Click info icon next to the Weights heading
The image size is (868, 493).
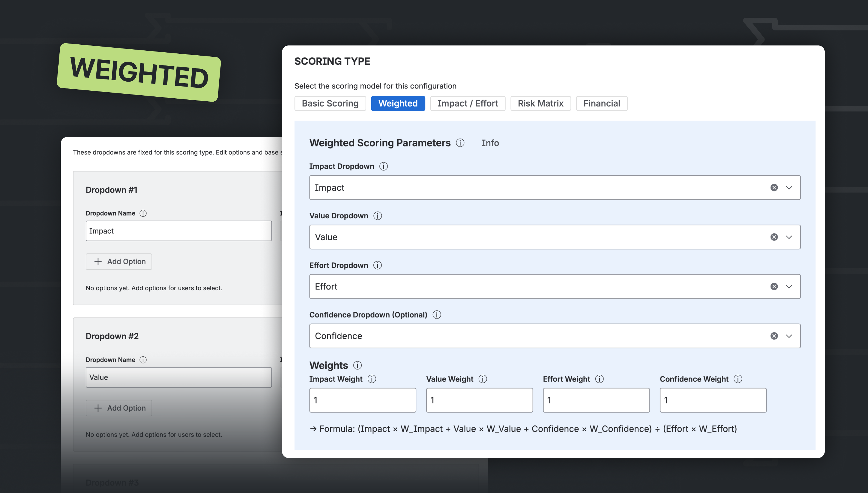click(x=357, y=365)
